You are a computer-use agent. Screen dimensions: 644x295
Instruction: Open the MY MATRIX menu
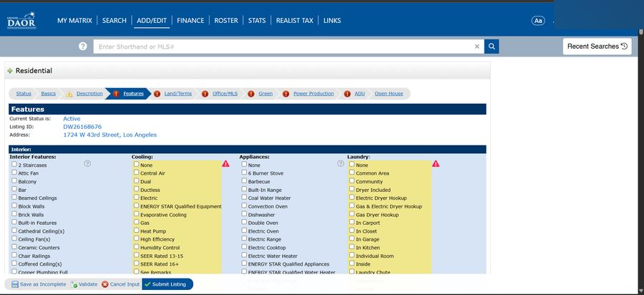(x=74, y=21)
